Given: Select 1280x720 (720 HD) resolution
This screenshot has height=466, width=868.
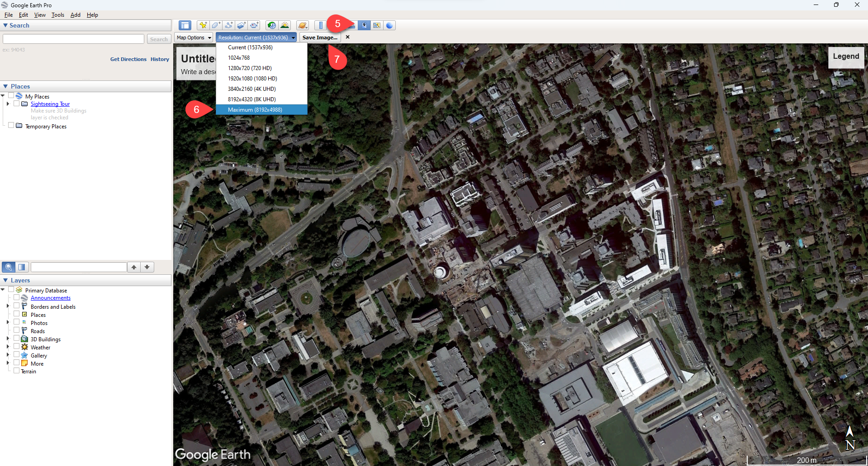Looking at the screenshot, I should coord(261,68).
